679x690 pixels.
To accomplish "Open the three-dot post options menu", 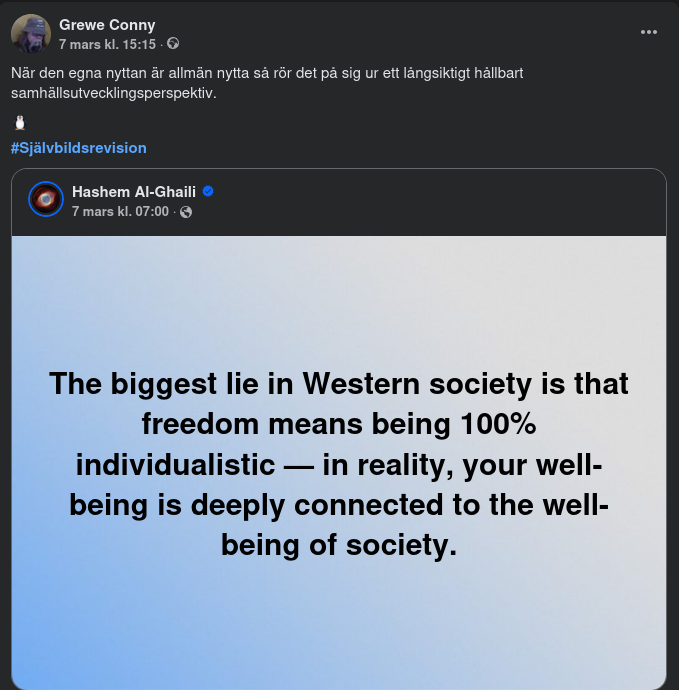I will coord(649,32).
